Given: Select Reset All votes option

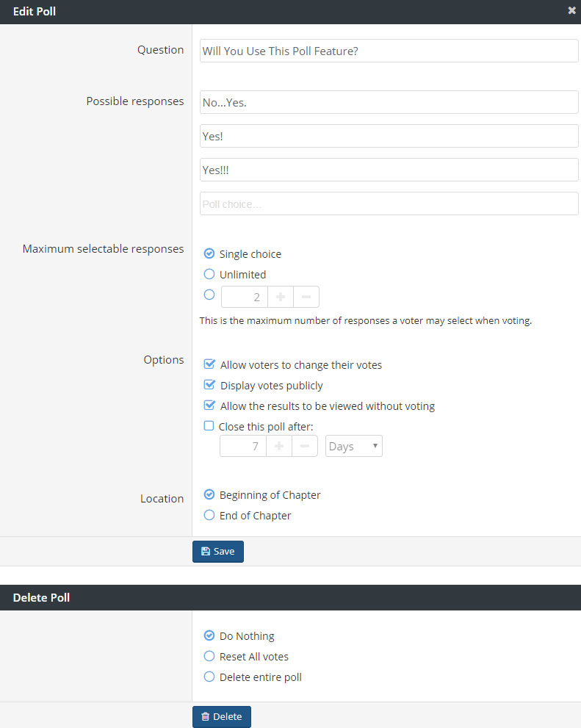Looking at the screenshot, I should point(209,657).
